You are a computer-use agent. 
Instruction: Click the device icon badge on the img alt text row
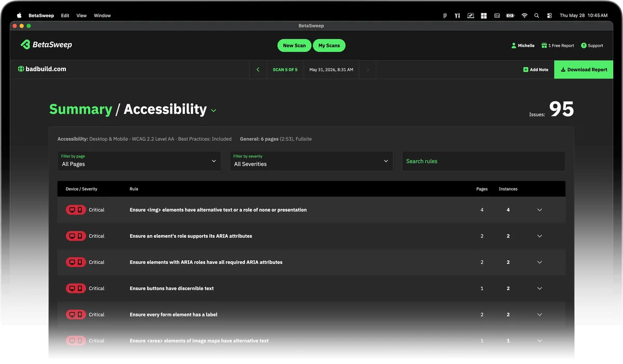click(x=76, y=210)
